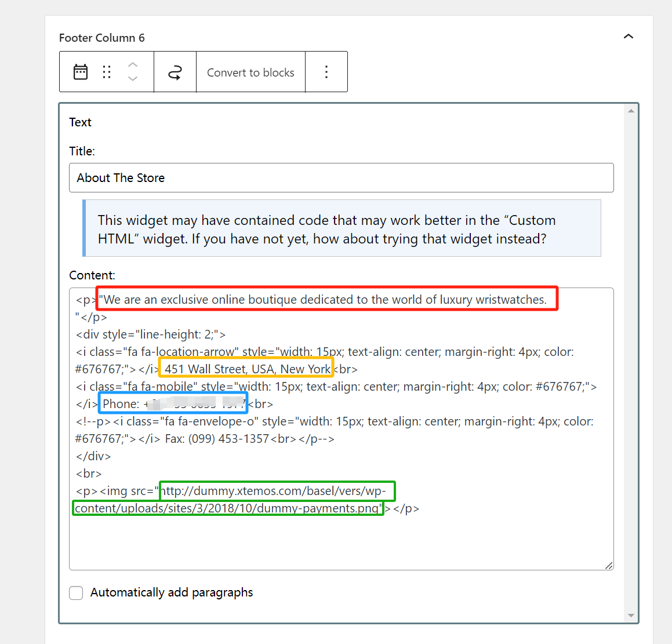
Task: Enable Automatically add paragraphs checkbox
Action: (77, 593)
